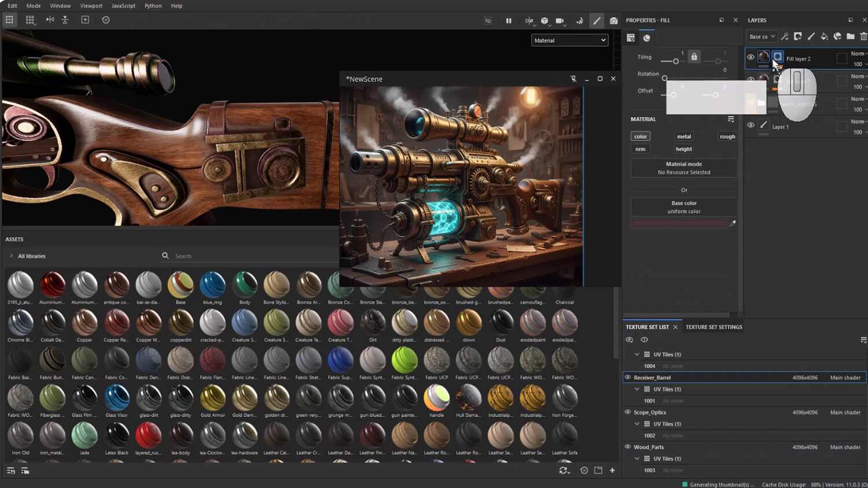Viewport: 868px width, 488px height.
Task: Click the trash icon in Layers panel
Action: click(863, 36)
